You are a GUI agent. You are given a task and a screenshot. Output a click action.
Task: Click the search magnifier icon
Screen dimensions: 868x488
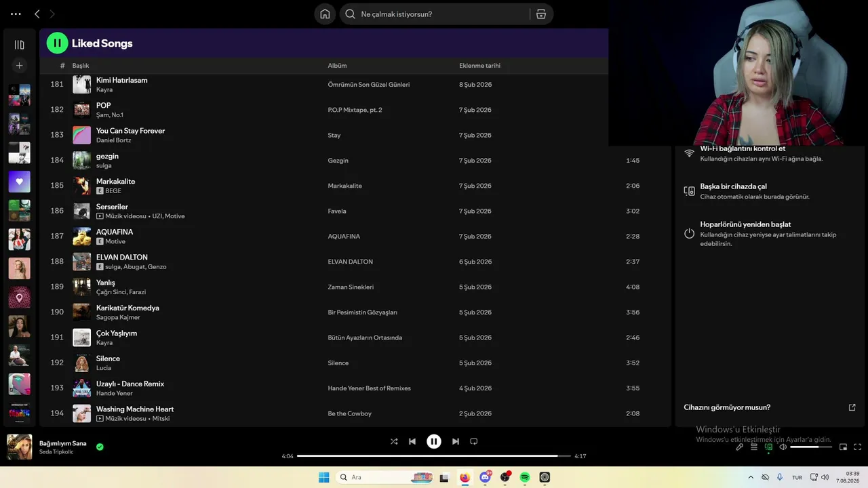(x=351, y=14)
